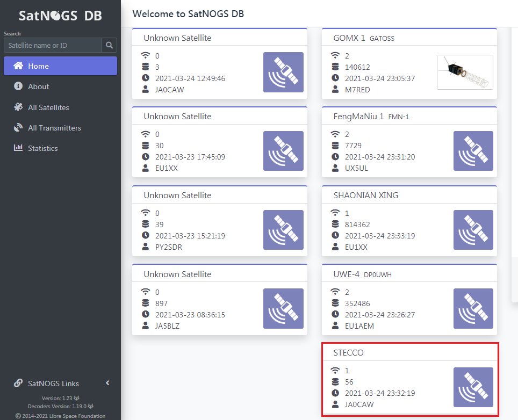Click the SHAONIAN XING wifi transmitters icon
This screenshot has width=518, height=420.
click(x=335, y=213)
